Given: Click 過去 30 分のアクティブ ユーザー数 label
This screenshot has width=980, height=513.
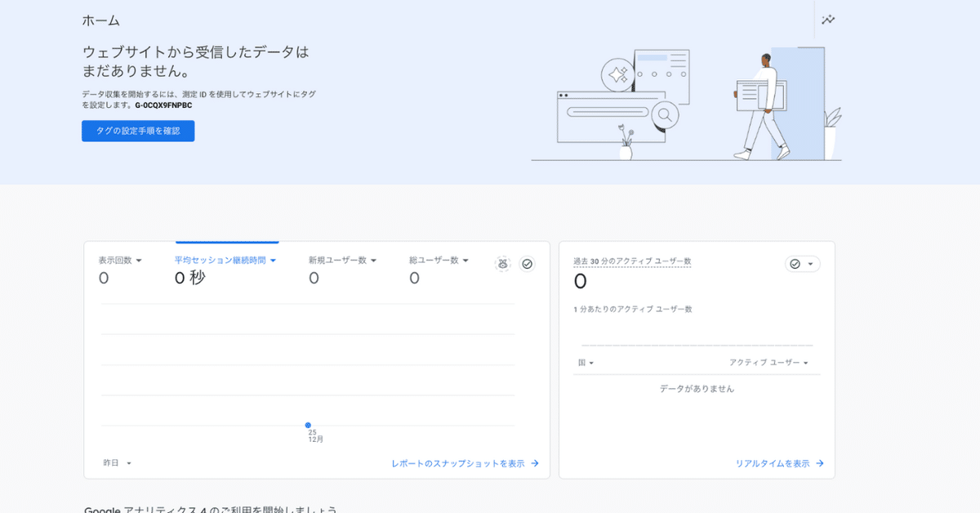Looking at the screenshot, I should click(632, 261).
